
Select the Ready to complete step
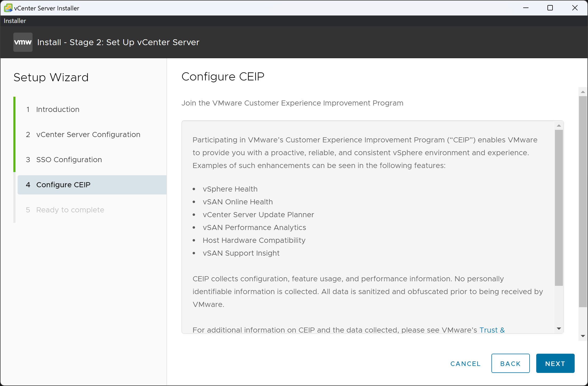[x=70, y=210]
